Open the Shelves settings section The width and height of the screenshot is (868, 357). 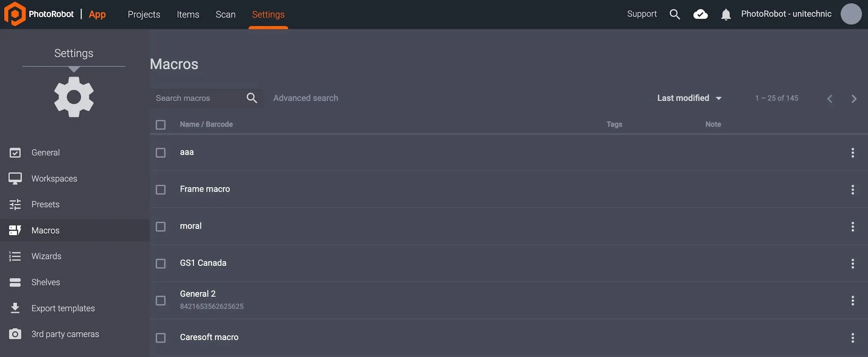point(46,282)
